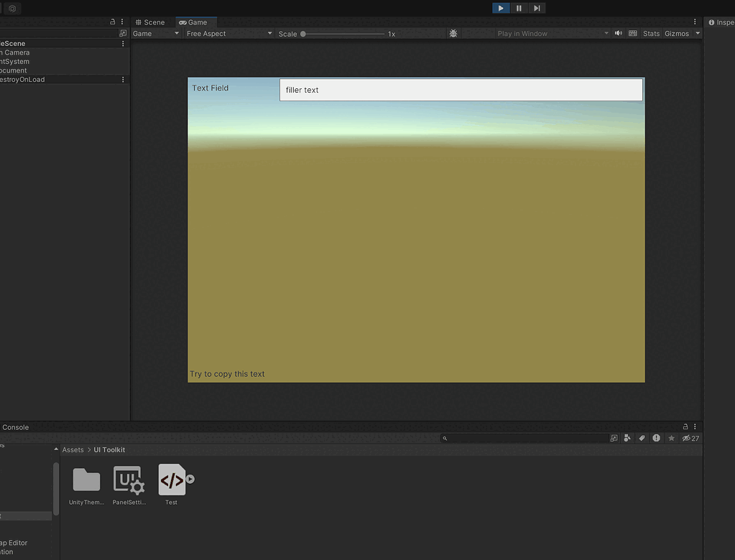This screenshot has width=735, height=560.
Task: Switch to the Scene tab
Action: pyautogui.click(x=150, y=22)
